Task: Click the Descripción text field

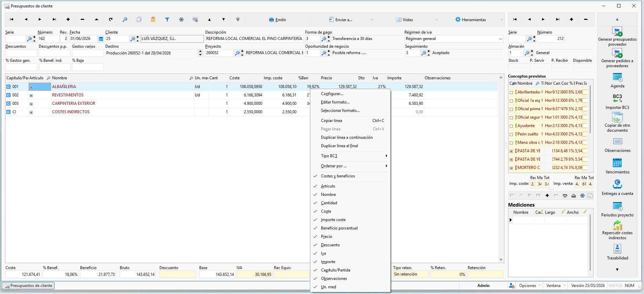Action: (x=254, y=39)
